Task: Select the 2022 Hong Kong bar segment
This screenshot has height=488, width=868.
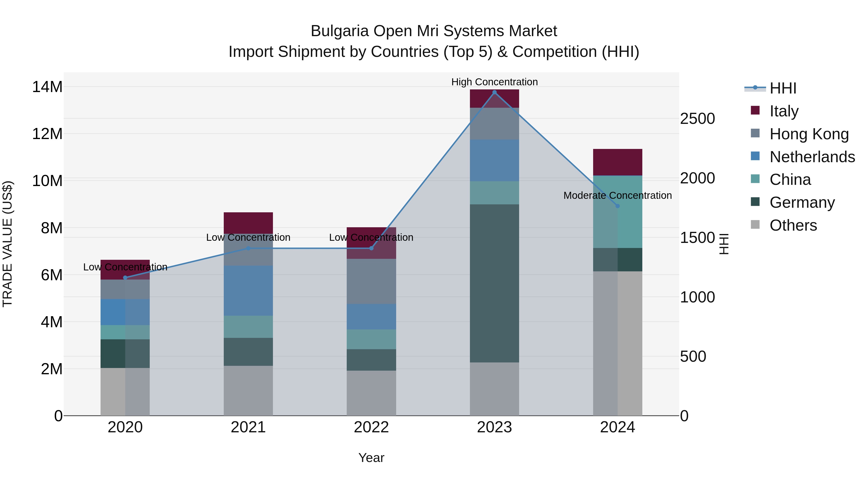Action: click(371, 281)
